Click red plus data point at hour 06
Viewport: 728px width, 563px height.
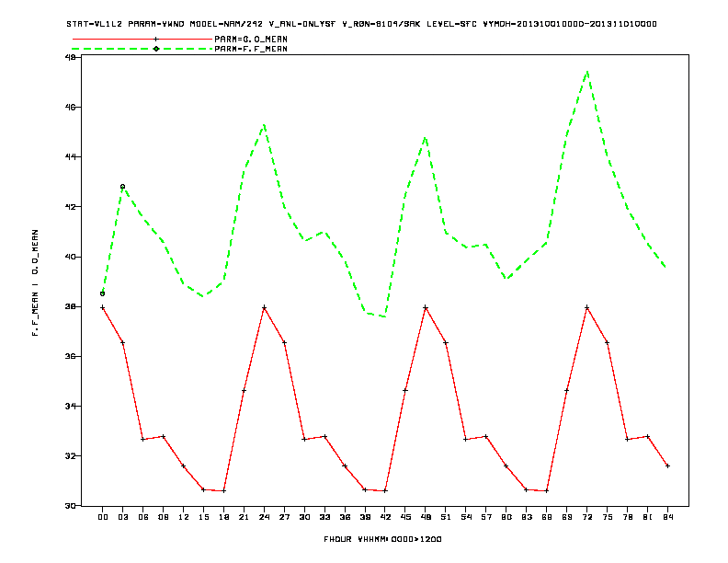(x=143, y=440)
